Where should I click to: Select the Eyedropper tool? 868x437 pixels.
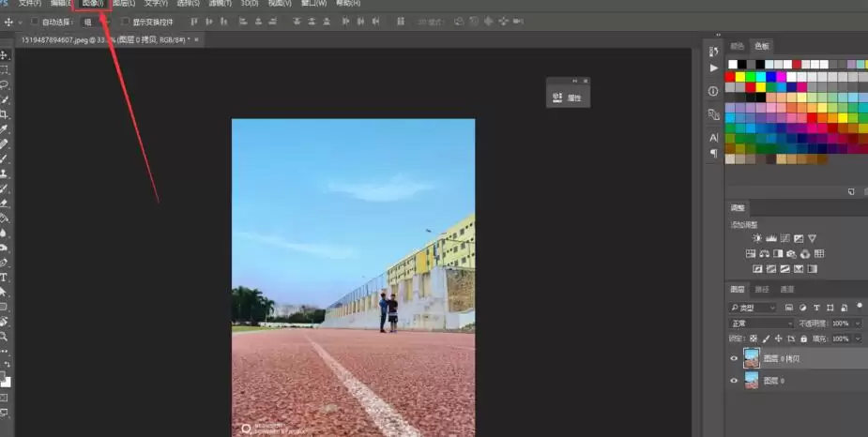pos(4,128)
